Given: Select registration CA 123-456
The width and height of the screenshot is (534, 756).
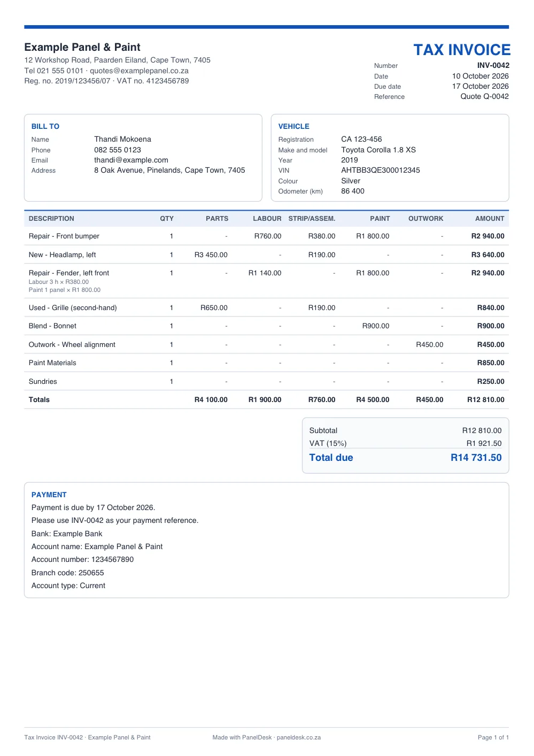Looking at the screenshot, I should (x=361, y=139).
